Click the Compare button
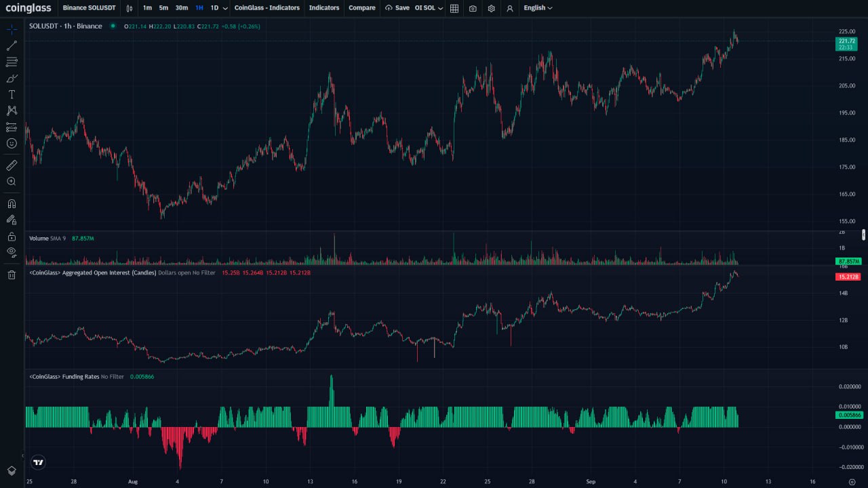The image size is (868, 488). click(x=362, y=8)
